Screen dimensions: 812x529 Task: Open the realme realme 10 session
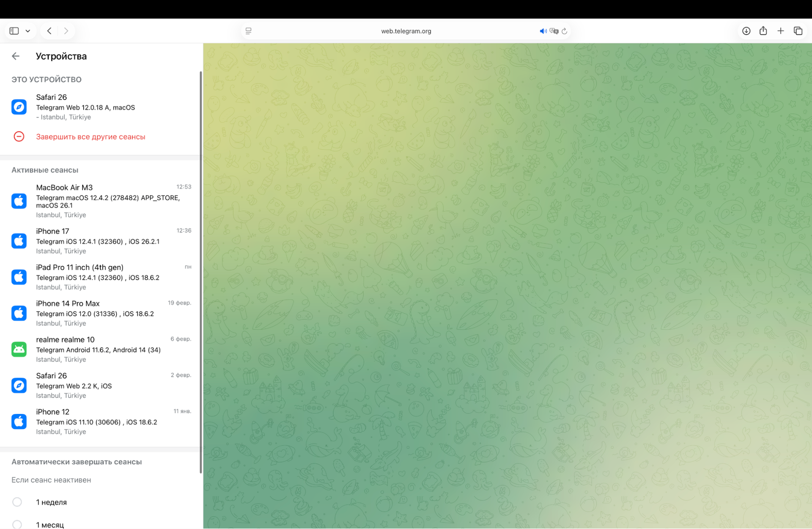[x=101, y=349]
